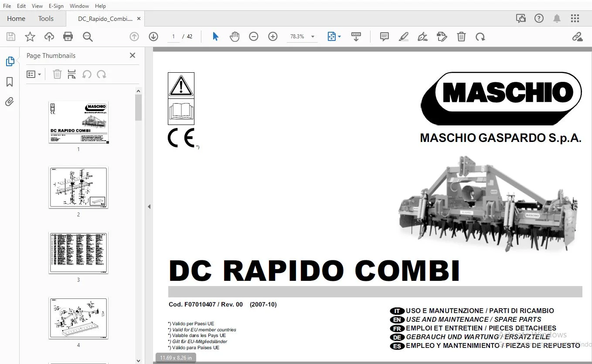This screenshot has width=592, height=364.
Task: Open the find text magnifier icon
Action: [88, 37]
